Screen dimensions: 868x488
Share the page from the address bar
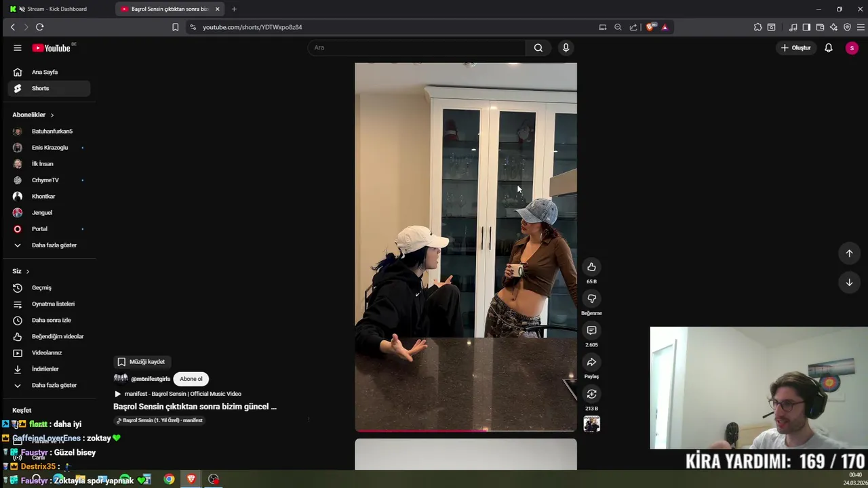click(633, 27)
